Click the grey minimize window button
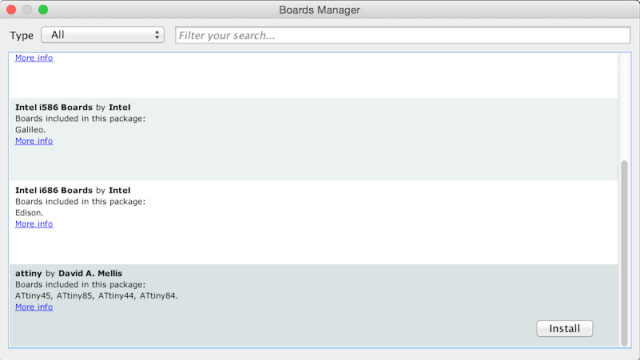This screenshot has height=360, width=640. (x=27, y=10)
